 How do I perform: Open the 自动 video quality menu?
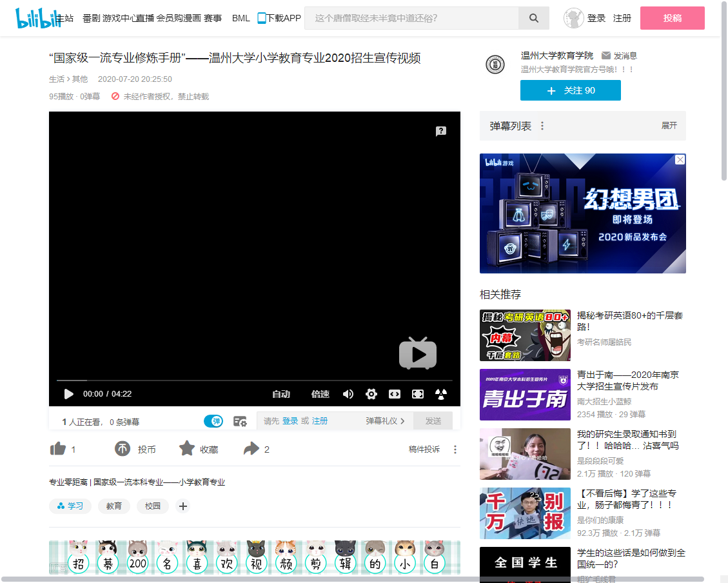[281, 394]
